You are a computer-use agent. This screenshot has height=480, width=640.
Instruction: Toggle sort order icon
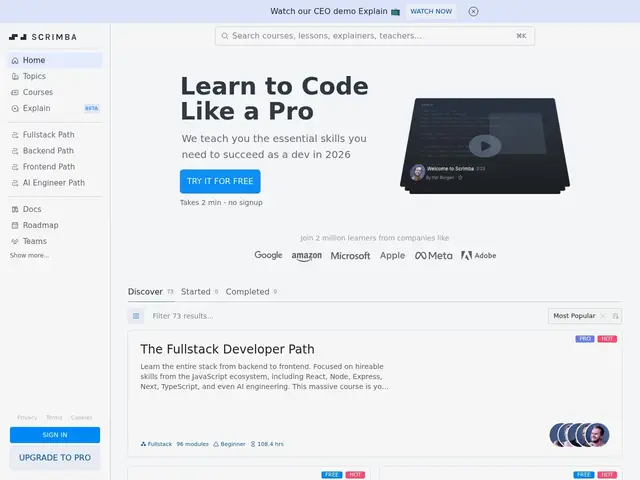pyautogui.click(x=616, y=316)
